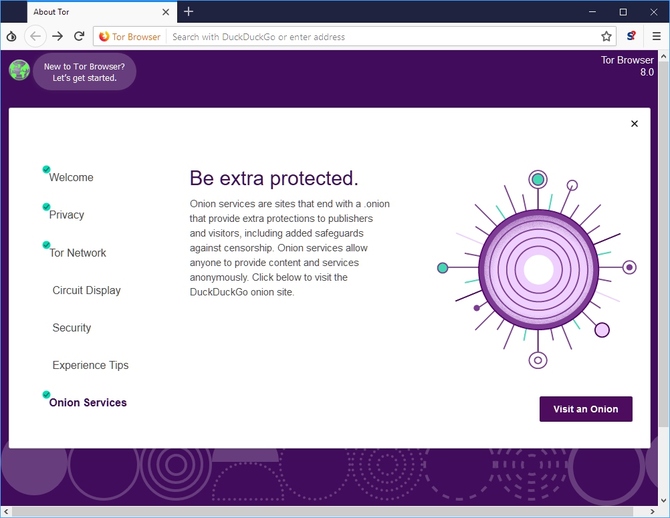Minimize the Tor Browser window
The width and height of the screenshot is (670, 518).
pos(592,12)
